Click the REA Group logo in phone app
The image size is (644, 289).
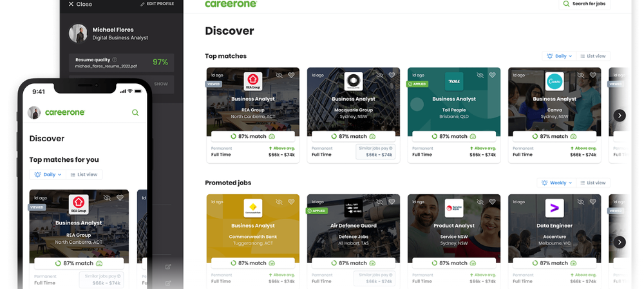[79, 204]
